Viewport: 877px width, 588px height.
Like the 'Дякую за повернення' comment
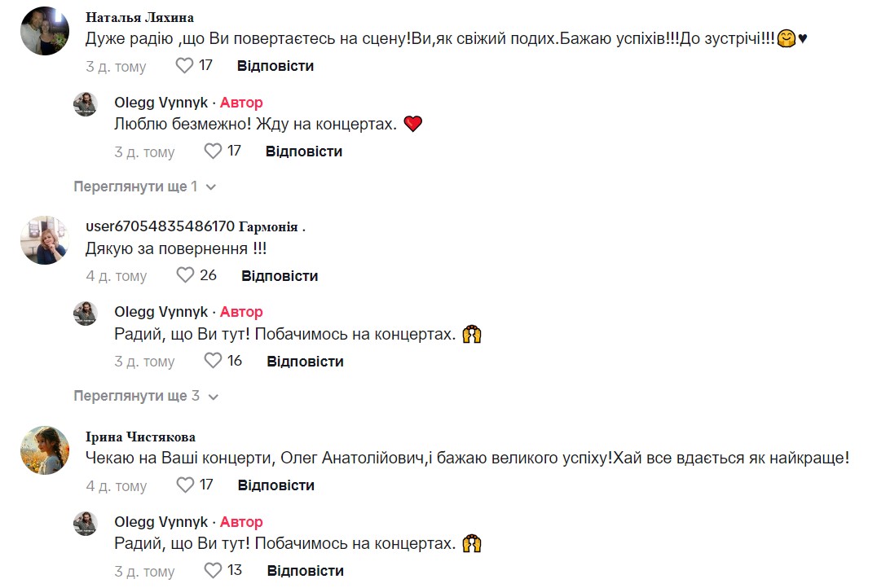click(x=185, y=275)
